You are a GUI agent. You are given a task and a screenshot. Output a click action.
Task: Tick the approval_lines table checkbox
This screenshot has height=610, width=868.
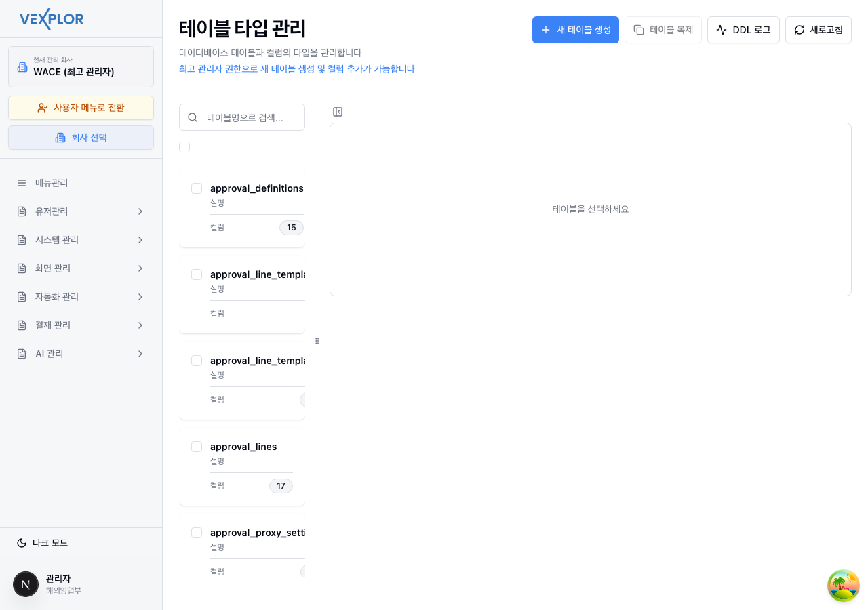coord(197,447)
